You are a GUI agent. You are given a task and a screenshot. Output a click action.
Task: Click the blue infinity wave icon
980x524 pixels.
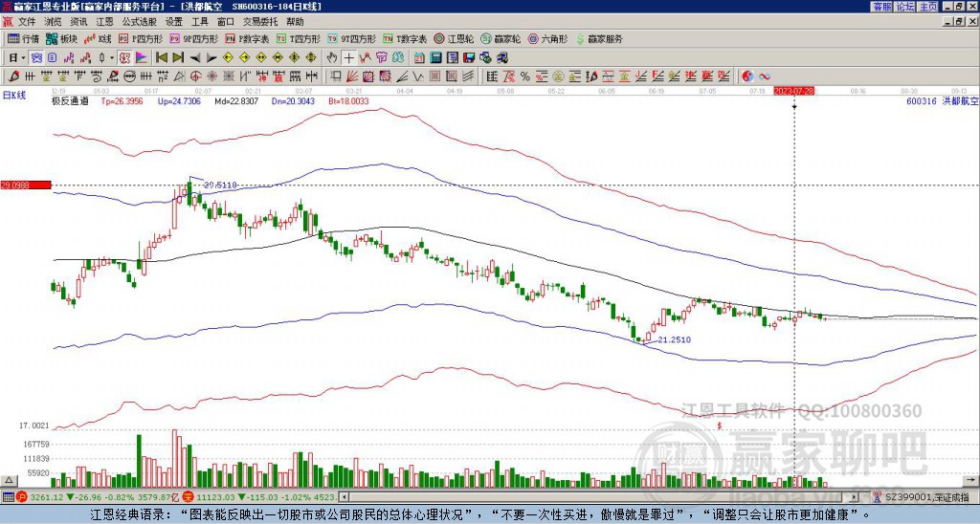point(765,76)
